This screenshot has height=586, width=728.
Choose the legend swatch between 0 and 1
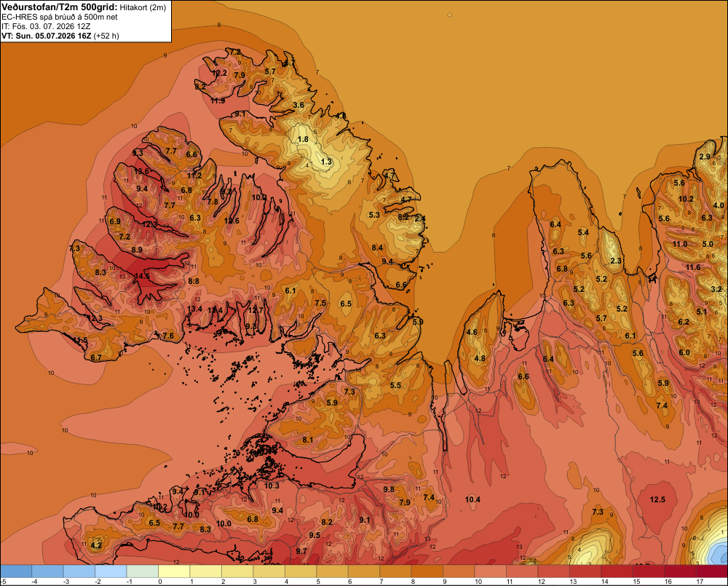174,571
